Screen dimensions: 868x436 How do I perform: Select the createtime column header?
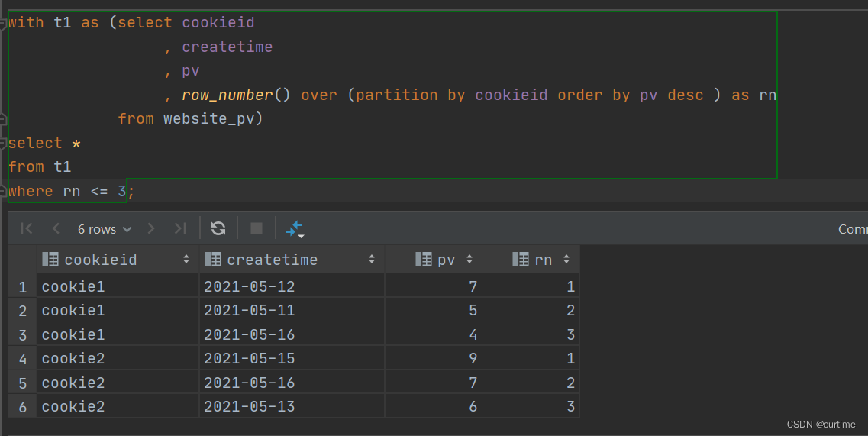click(x=292, y=260)
